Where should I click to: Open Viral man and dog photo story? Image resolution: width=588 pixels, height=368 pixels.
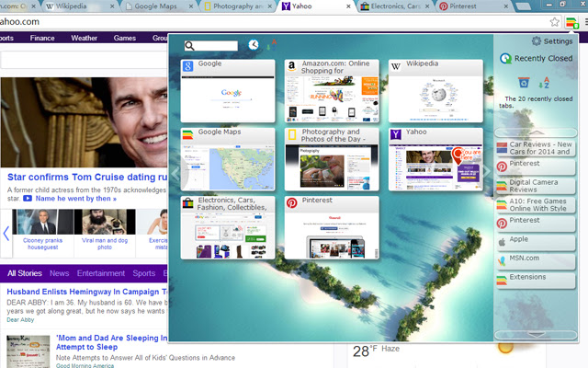pos(105,244)
